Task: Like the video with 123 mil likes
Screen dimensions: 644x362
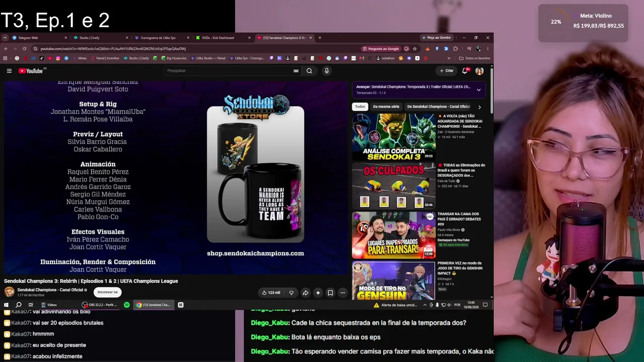Action: pyautogui.click(x=271, y=293)
